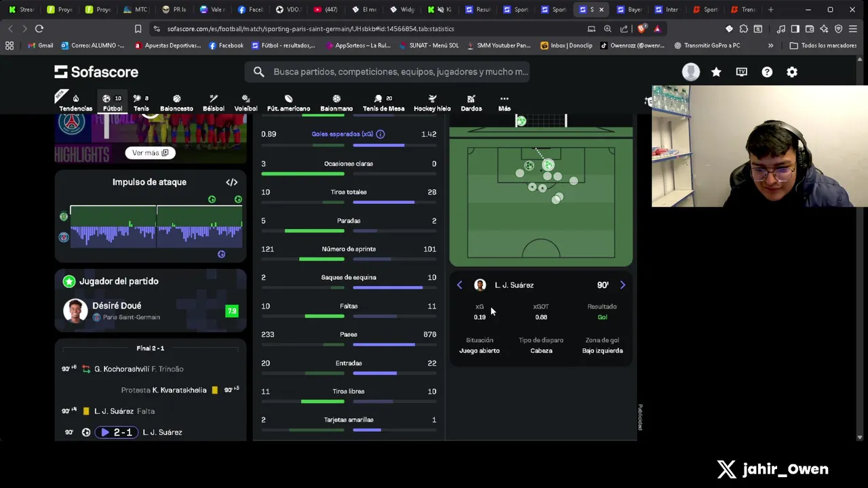Show next shot with right arrow

point(623,285)
